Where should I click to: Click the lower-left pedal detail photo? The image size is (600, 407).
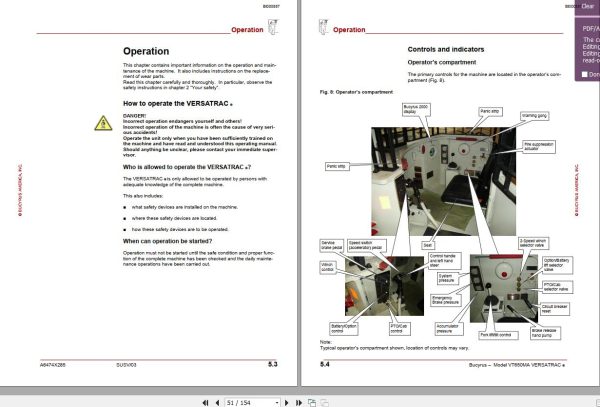384,286
